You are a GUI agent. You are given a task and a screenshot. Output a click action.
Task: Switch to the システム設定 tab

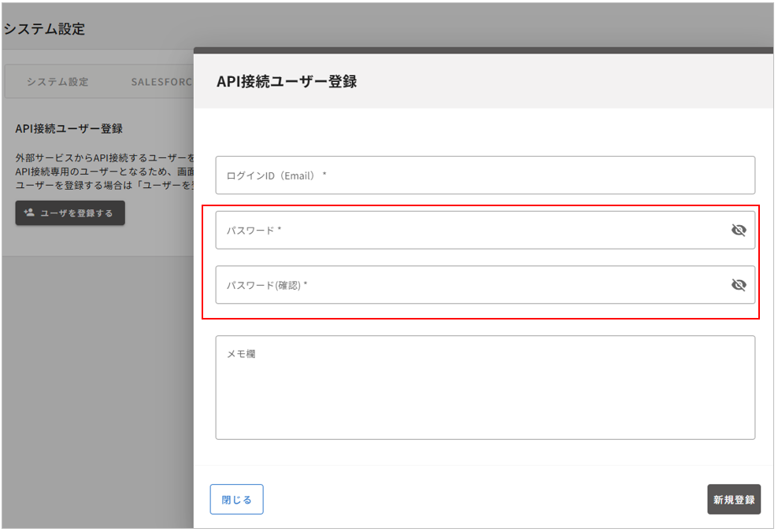click(x=57, y=82)
